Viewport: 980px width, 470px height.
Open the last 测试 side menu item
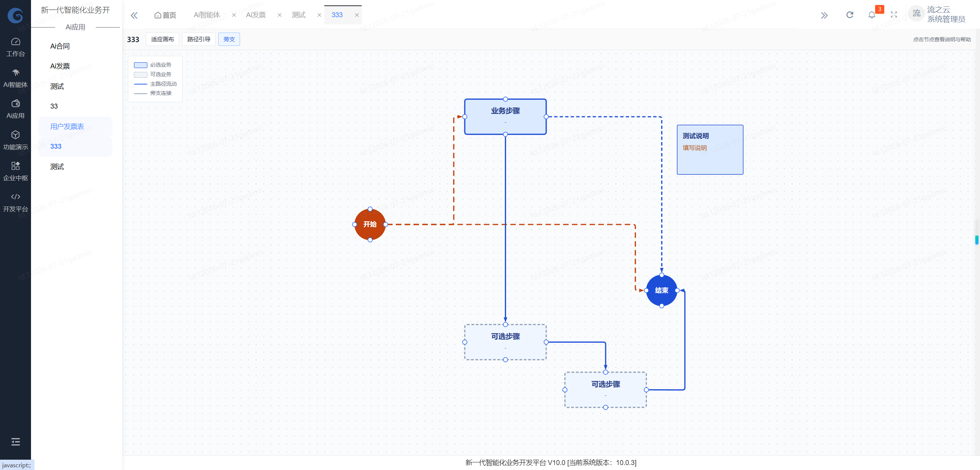click(x=75, y=167)
